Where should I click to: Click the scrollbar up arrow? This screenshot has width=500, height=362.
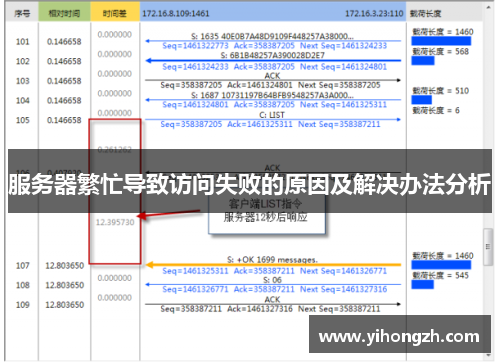click(488, 7)
